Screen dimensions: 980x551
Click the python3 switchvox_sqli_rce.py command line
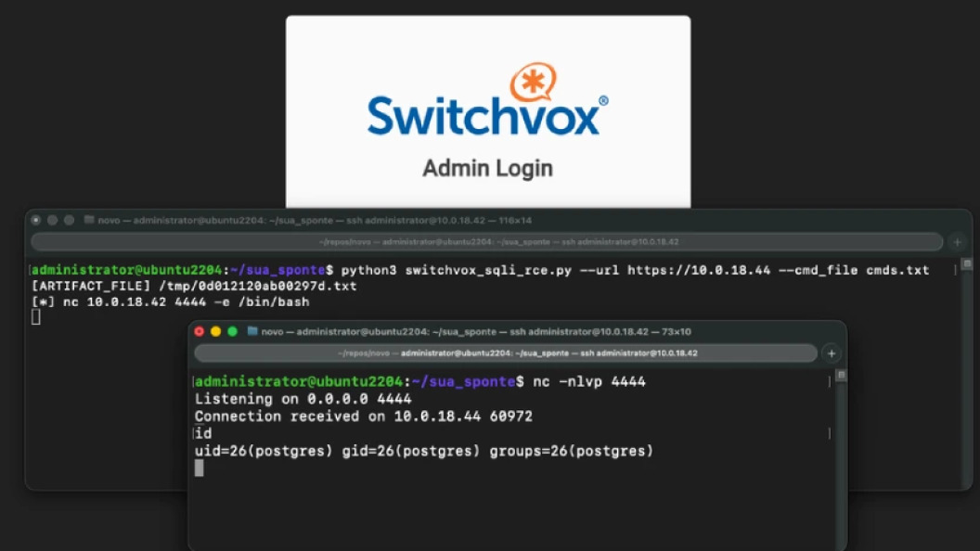(480, 271)
